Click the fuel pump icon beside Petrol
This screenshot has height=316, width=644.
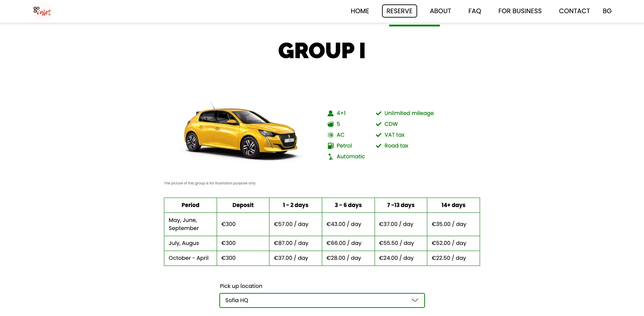click(330, 146)
